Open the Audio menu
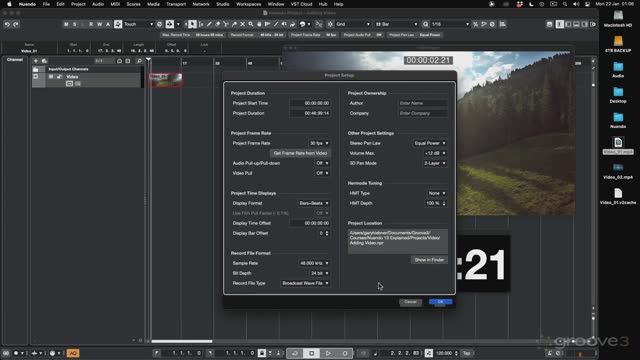The image size is (640, 360). [x=98, y=4]
